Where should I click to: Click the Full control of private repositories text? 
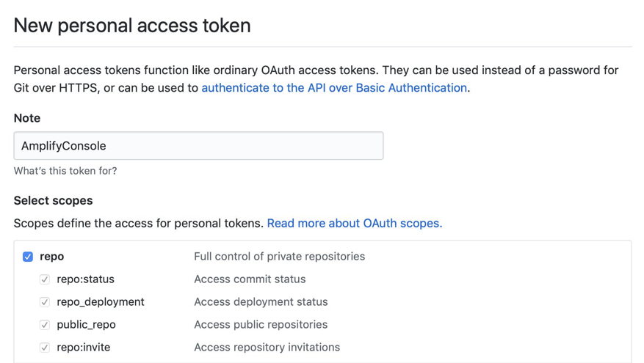[279, 257]
